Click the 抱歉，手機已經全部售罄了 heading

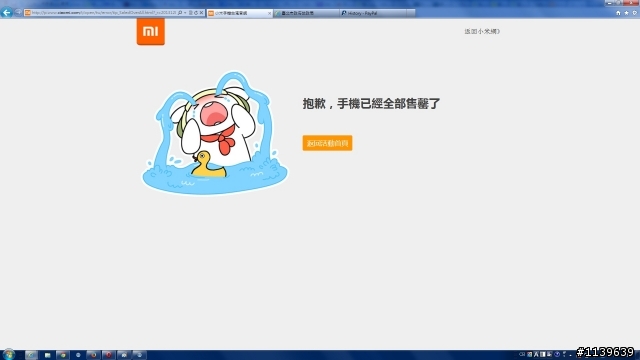click(x=371, y=103)
